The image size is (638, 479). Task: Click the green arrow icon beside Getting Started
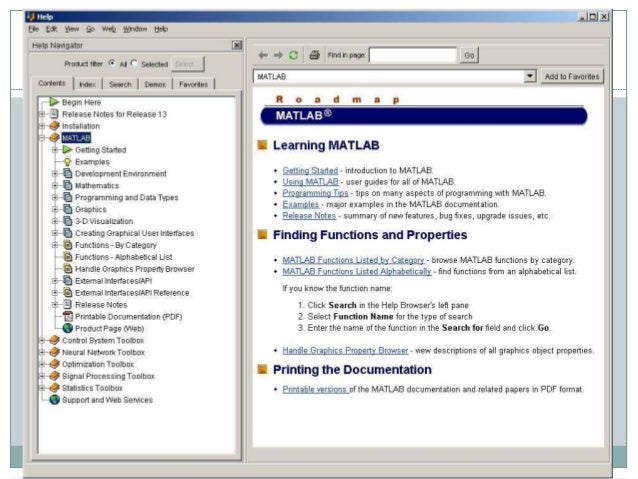pyautogui.click(x=67, y=150)
